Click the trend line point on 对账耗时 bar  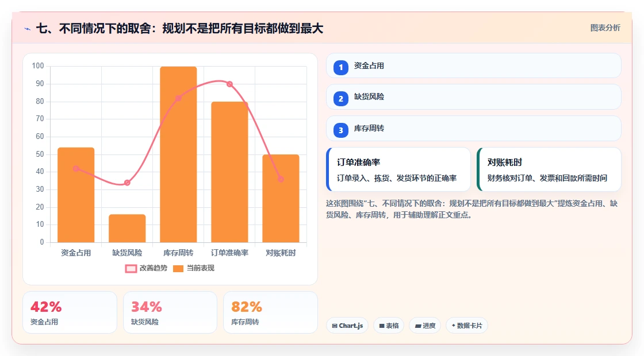point(281,179)
